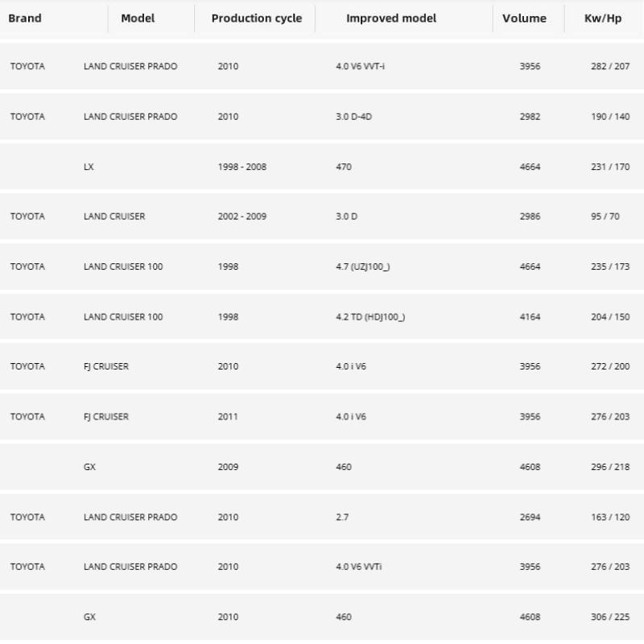Image resolution: width=644 pixels, height=644 pixels.
Task: Click the 2986 volume value
Action: [530, 217]
